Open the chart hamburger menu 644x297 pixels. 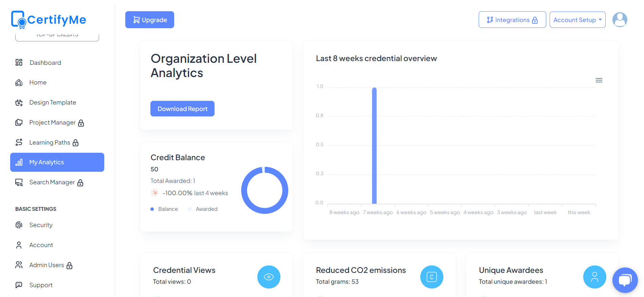tap(599, 80)
